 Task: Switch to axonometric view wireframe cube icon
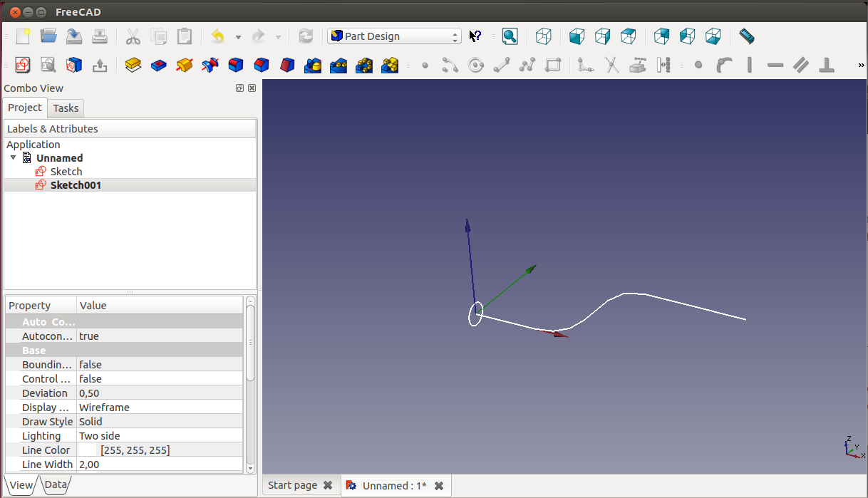(x=544, y=36)
